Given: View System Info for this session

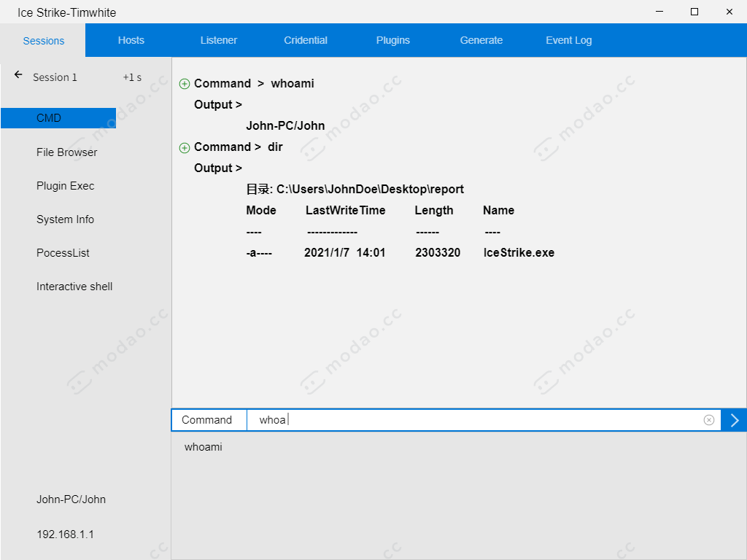Looking at the screenshot, I should point(65,219).
